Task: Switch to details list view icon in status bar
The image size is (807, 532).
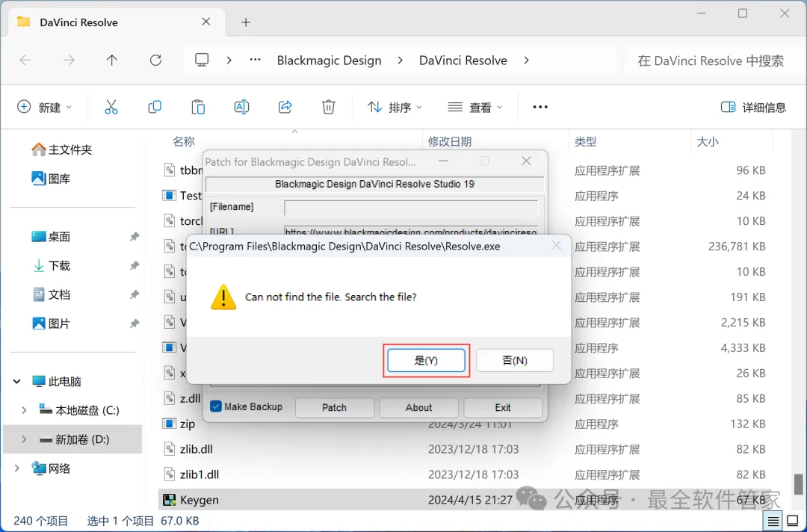Action: coord(773,522)
